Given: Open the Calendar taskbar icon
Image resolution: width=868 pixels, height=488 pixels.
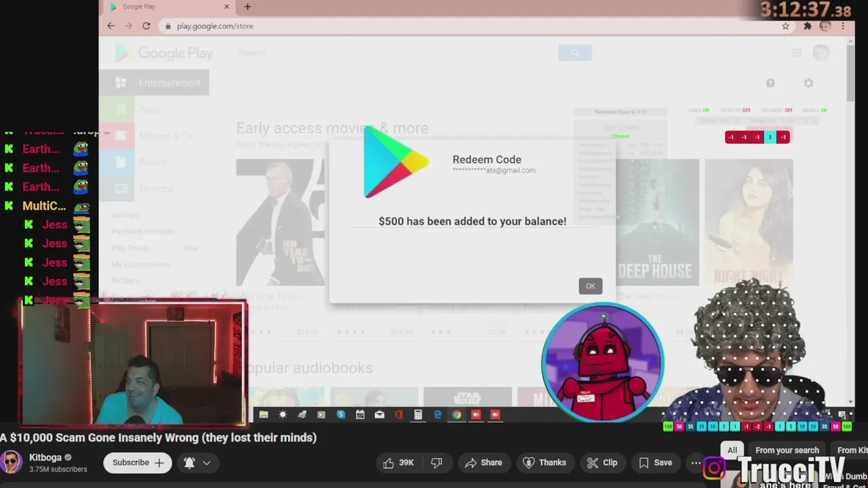Looking at the screenshot, I should tap(360, 415).
